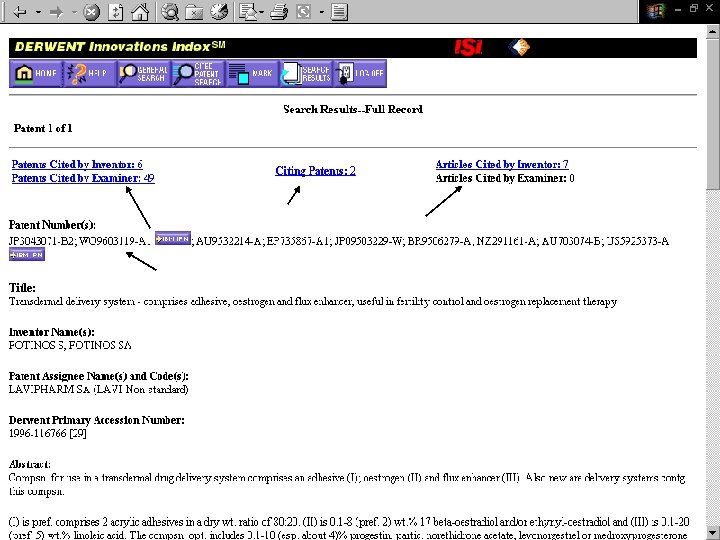Click IBM IPN button below JP3043071-B2
The image size is (720, 540).
(27, 254)
